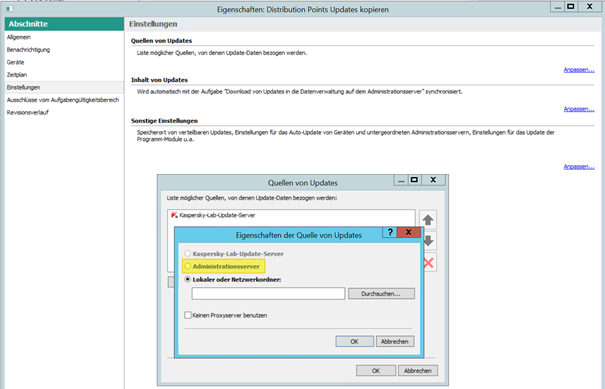Select the Administrationsserver radio button
The height and width of the screenshot is (389, 605).
click(188, 266)
